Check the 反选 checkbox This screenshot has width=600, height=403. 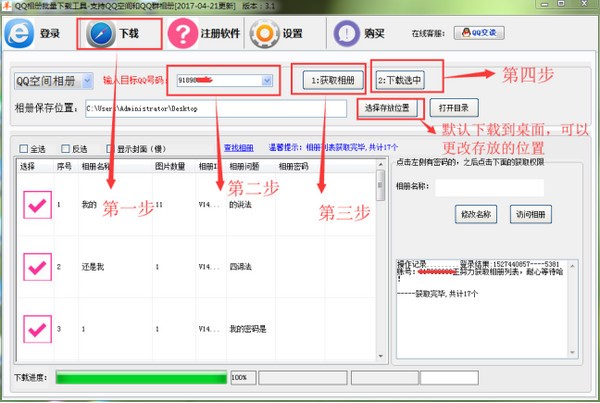[65, 148]
